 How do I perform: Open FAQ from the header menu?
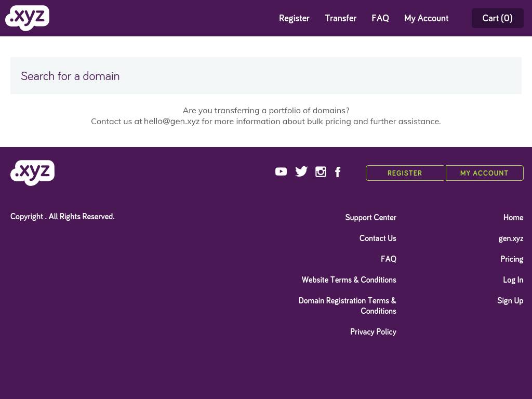(380, 18)
